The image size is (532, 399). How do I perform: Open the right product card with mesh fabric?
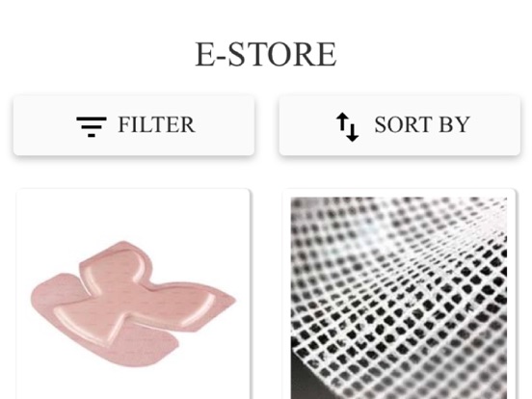tap(399, 294)
